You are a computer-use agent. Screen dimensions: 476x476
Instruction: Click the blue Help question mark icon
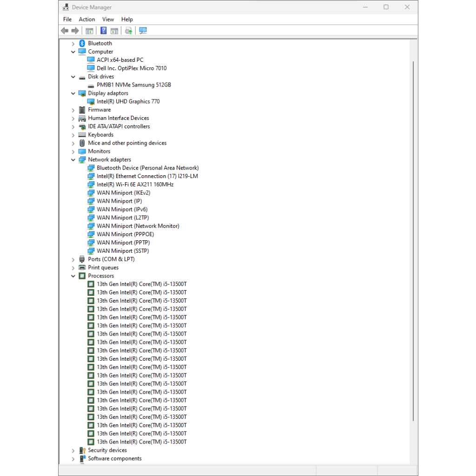(103, 31)
